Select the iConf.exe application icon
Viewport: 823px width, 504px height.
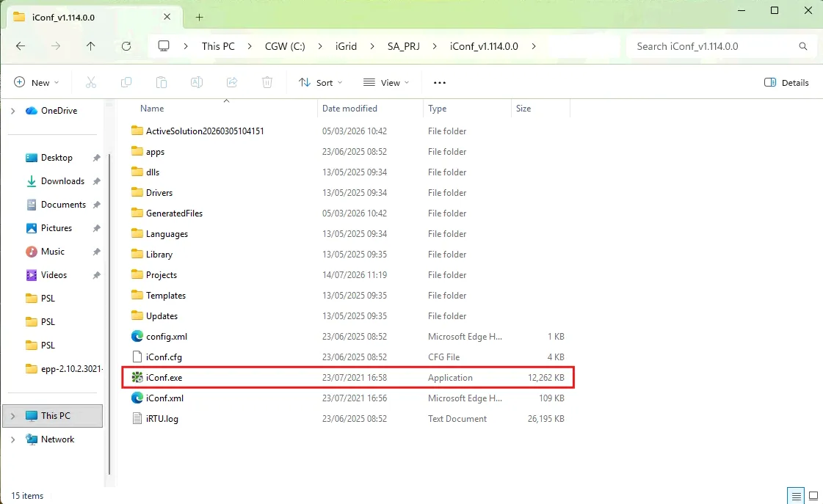tap(137, 378)
